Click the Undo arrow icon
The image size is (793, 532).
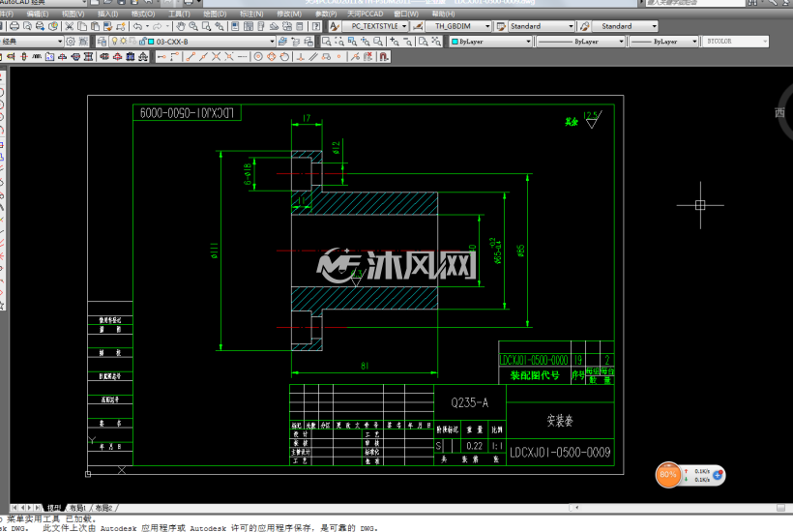137,26
